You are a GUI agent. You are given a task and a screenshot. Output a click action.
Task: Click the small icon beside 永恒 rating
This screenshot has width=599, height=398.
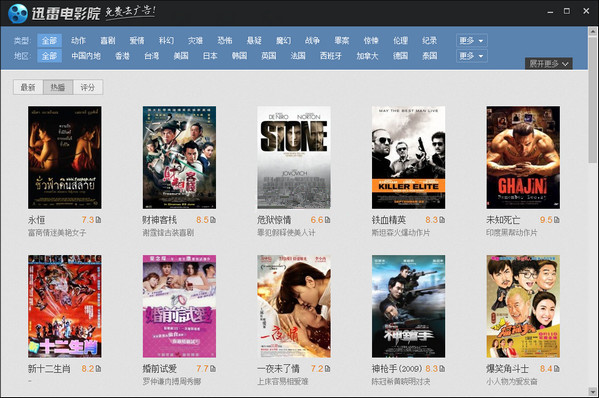pyautogui.click(x=98, y=220)
